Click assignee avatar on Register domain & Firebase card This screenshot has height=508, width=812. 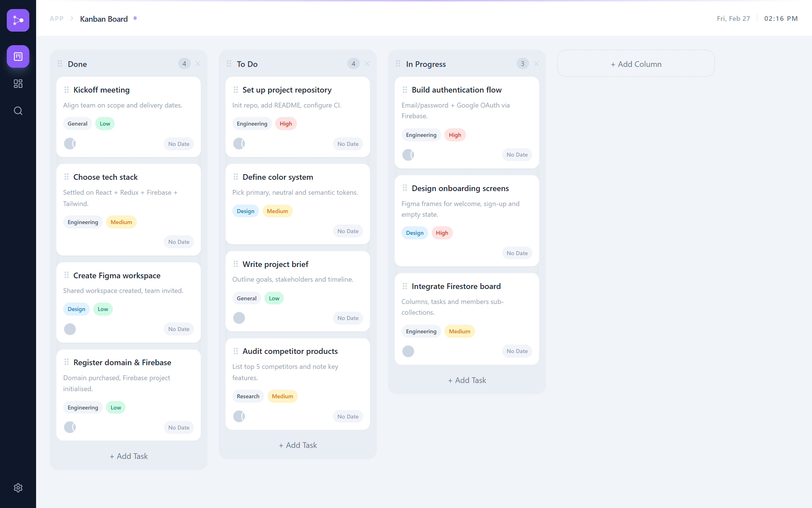click(x=70, y=427)
